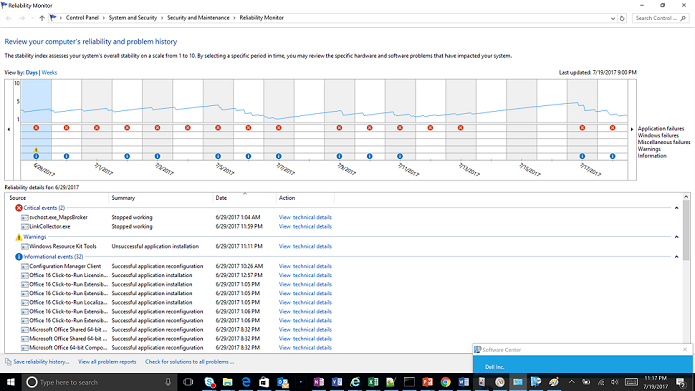
Task: Collapse the Critical events group
Action: point(676,208)
